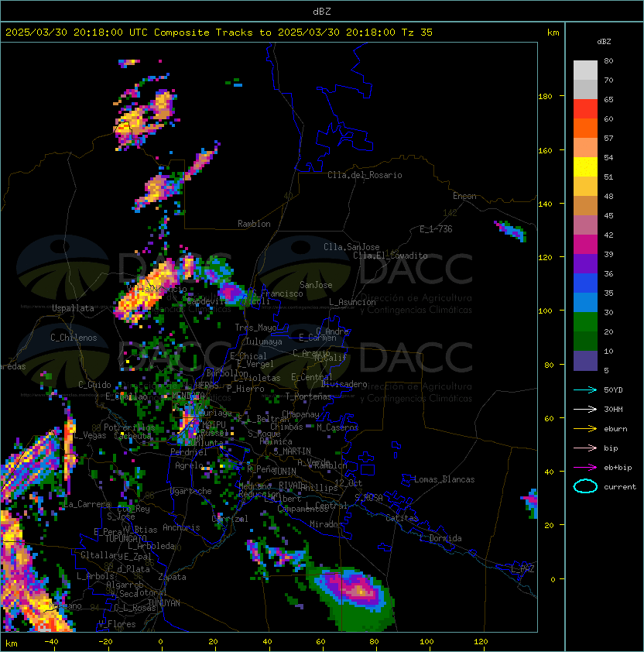This screenshot has width=644, height=652.
Task: Click the cyan current ellipse legend icon
Action: (x=585, y=486)
